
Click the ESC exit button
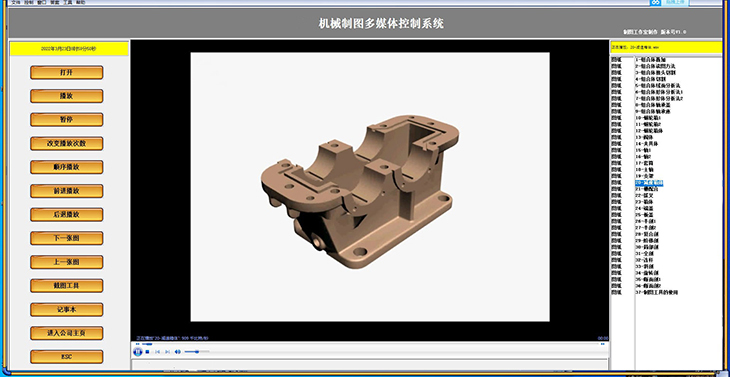point(67,357)
